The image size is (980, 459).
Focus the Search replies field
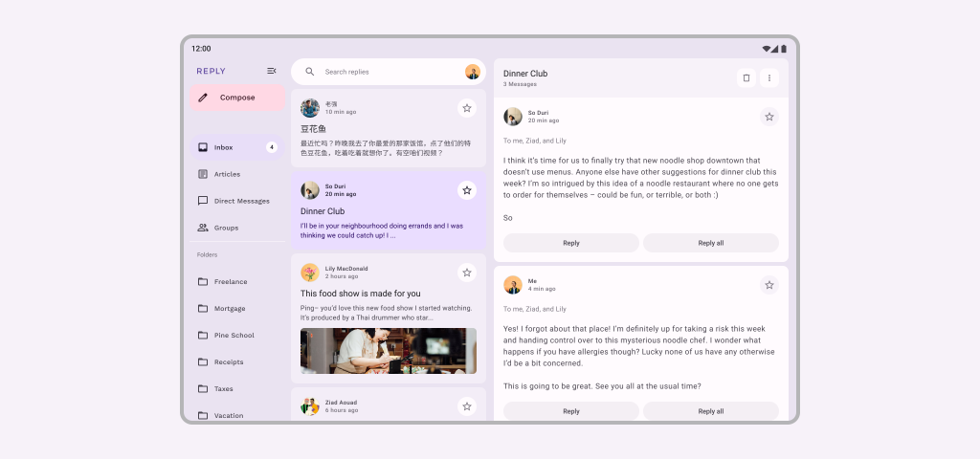[389, 72]
